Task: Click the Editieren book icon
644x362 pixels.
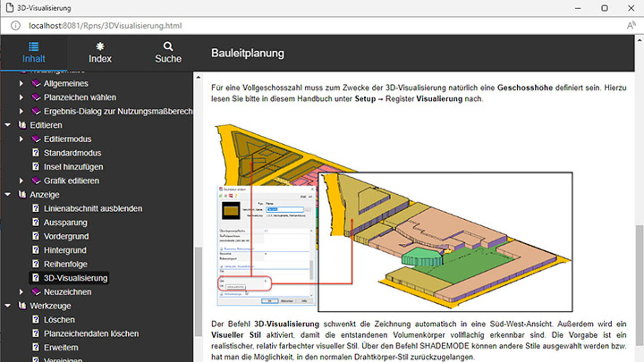Action: point(22,125)
